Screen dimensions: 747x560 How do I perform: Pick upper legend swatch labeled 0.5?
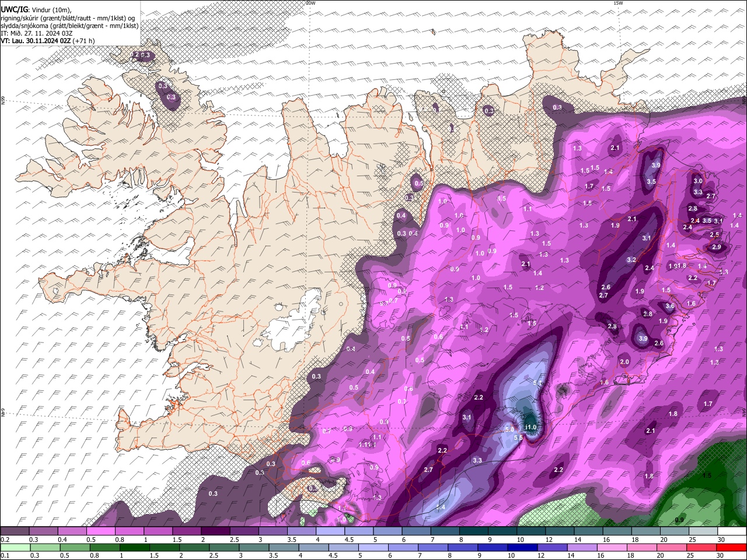100,531
